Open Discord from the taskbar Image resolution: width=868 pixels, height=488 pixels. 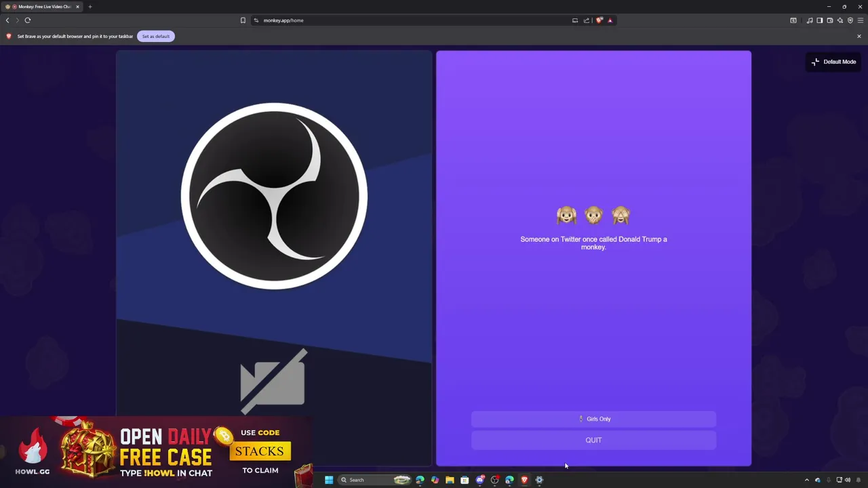pos(480,480)
